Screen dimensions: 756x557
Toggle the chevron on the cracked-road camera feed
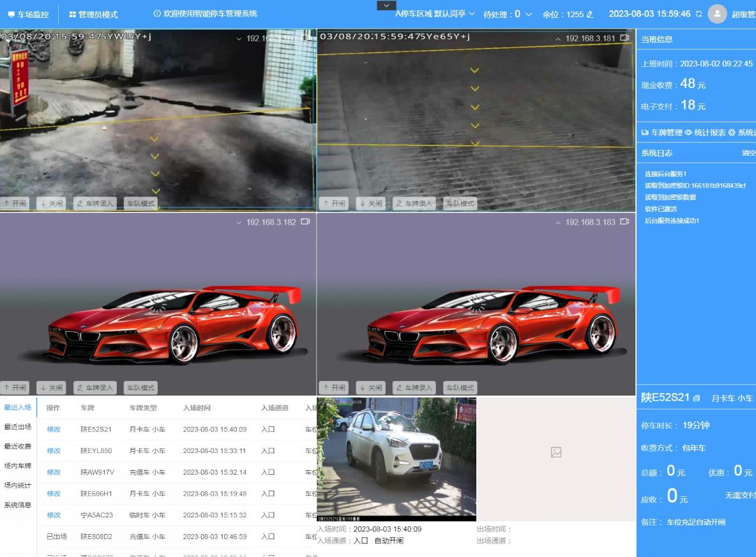pos(239,38)
